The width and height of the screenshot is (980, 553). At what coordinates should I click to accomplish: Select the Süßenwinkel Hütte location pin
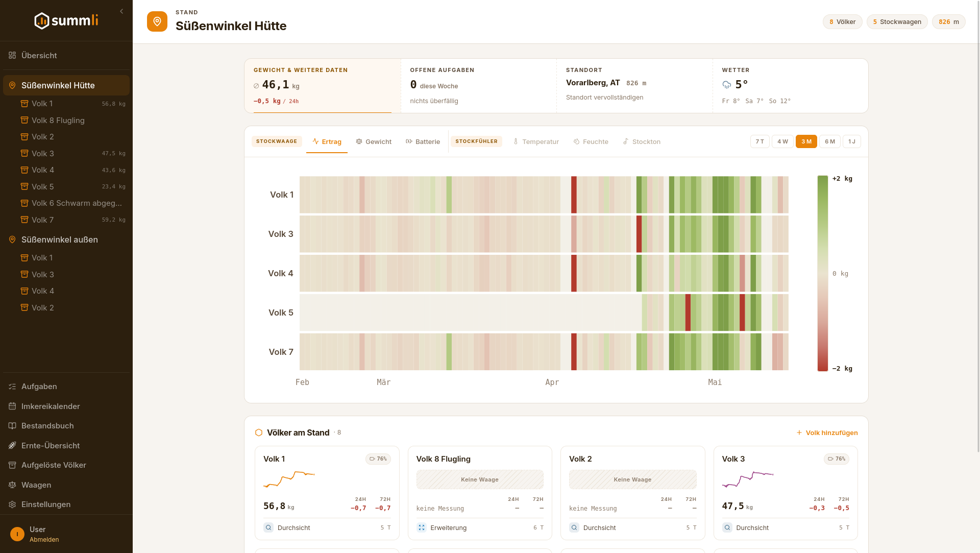(x=12, y=85)
